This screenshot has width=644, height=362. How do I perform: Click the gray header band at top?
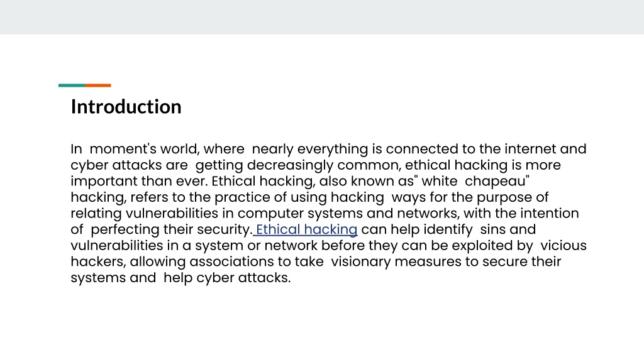(x=322, y=17)
